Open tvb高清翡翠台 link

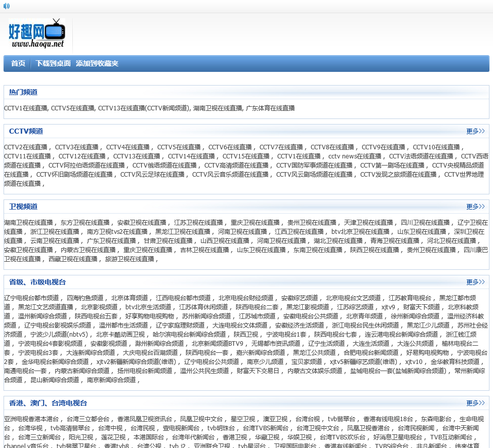point(70,428)
